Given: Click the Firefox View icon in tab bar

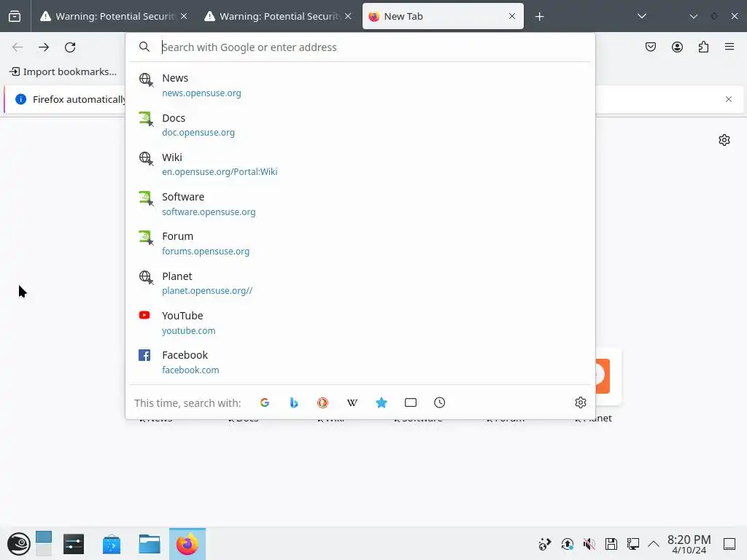Looking at the screenshot, I should tap(15, 16).
